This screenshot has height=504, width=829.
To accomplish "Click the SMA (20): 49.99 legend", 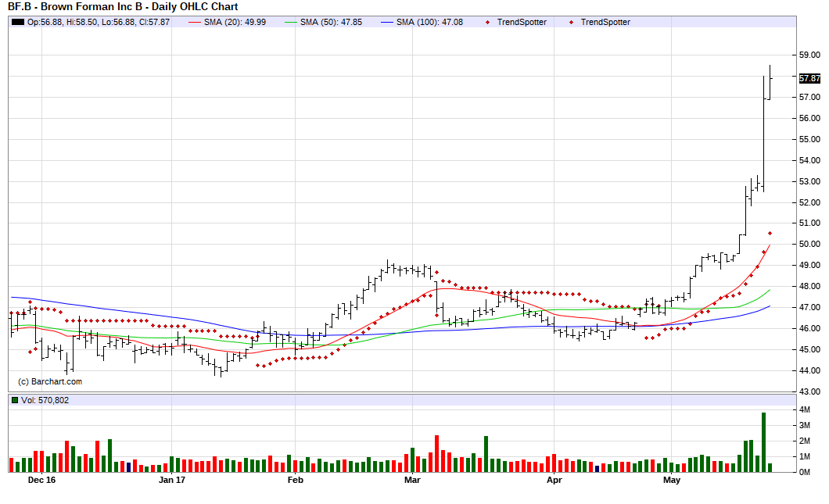I will (228, 22).
